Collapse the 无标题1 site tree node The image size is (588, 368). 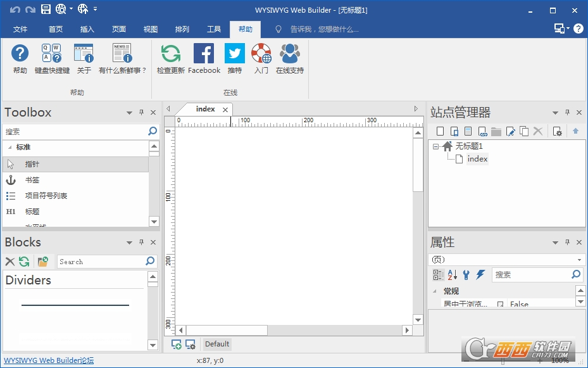pos(435,146)
